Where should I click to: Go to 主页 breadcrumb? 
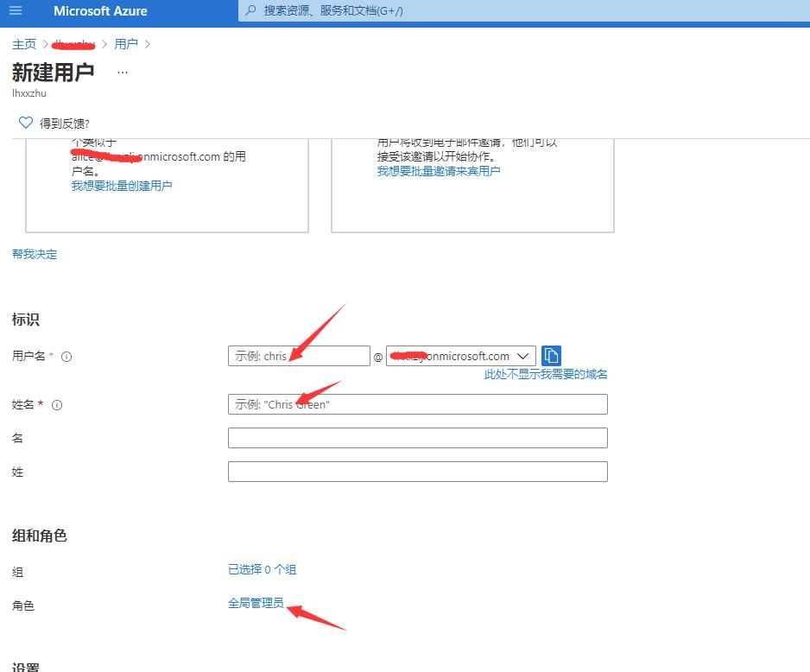pyautogui.click(x=24, y=44)
